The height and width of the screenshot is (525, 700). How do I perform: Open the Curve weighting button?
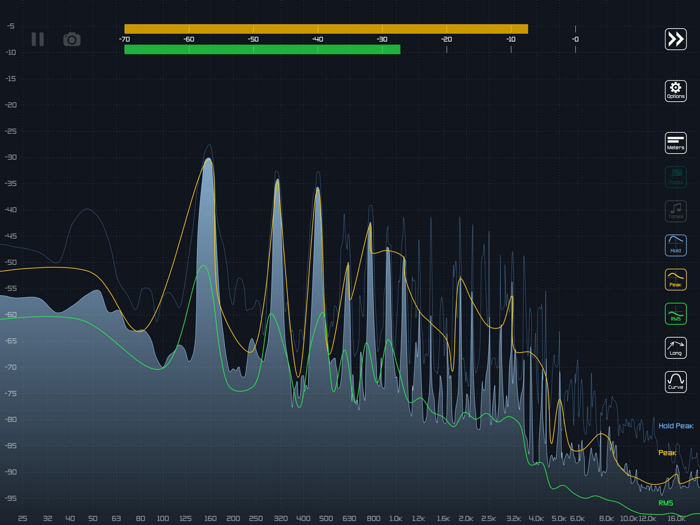click(x=676, y=382)
